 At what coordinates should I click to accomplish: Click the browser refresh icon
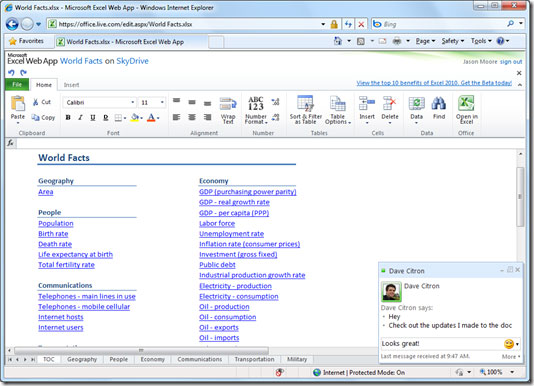(x=348, y=24)
